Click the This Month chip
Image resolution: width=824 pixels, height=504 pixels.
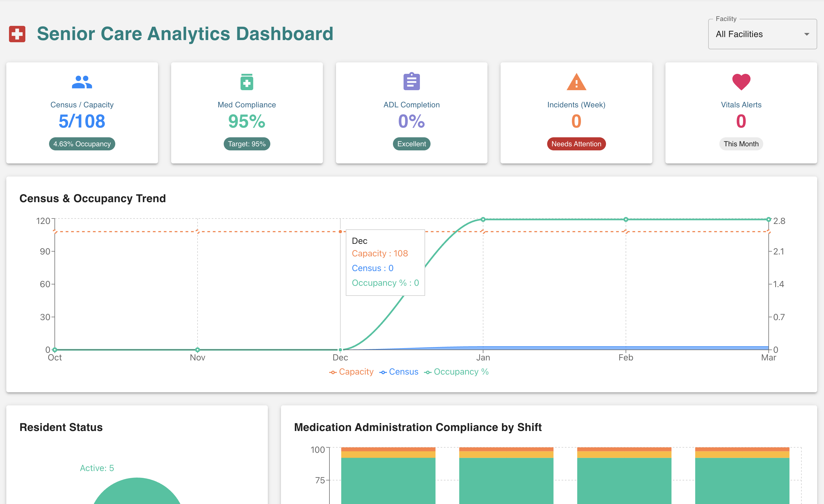click(x=741, y=144)
